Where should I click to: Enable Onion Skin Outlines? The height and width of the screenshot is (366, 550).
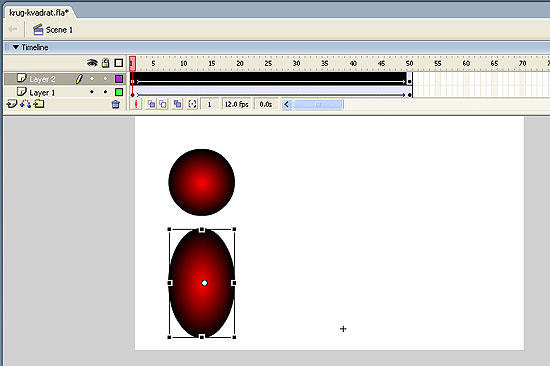[x=163, y=104]
